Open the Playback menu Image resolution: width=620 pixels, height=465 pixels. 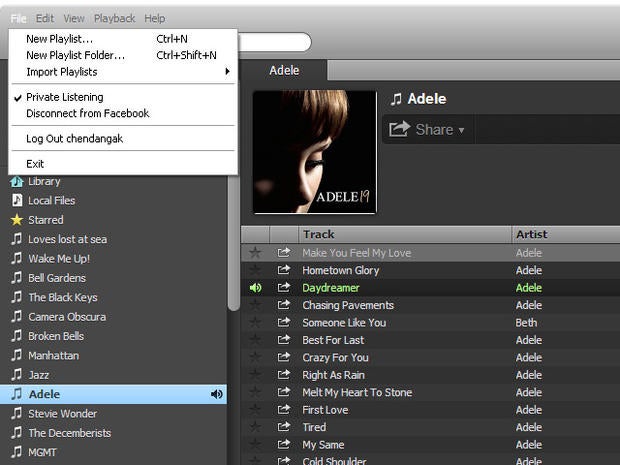(x=114, y=18)
